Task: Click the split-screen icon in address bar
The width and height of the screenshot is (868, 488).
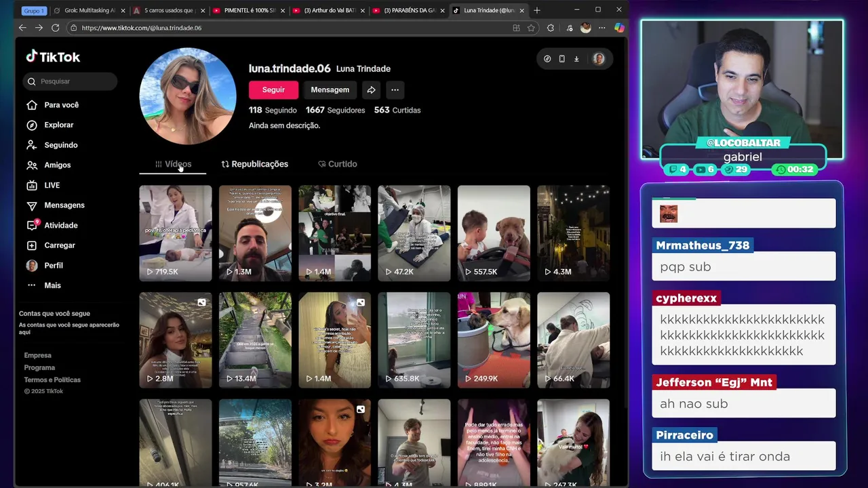Action: 517,28
